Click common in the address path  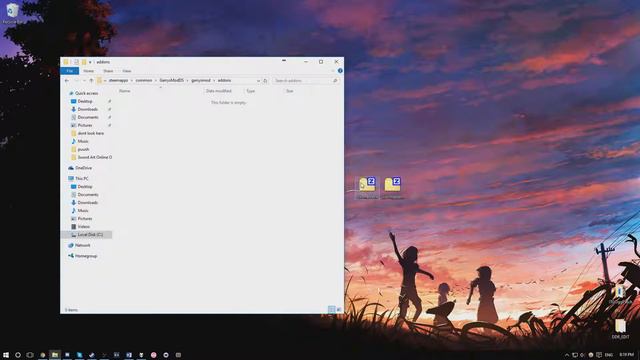pos(144,80)
